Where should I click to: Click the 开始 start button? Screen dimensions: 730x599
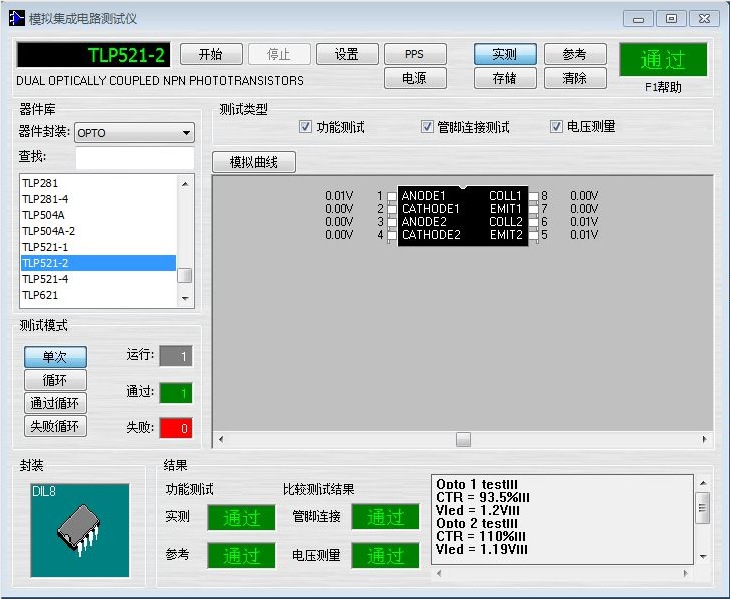(211, 54)
